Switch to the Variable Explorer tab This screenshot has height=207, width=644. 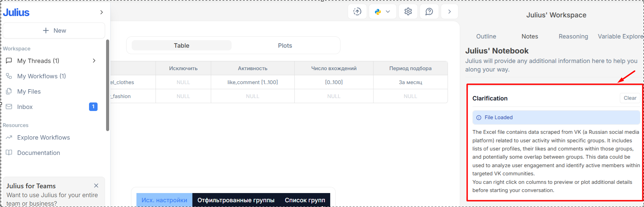click(x=620, y=36)
